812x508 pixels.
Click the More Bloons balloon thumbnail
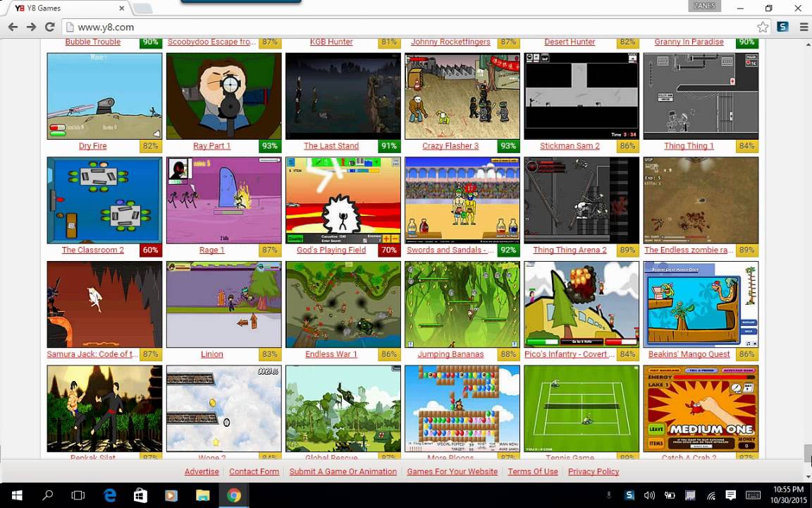point(462,409)
